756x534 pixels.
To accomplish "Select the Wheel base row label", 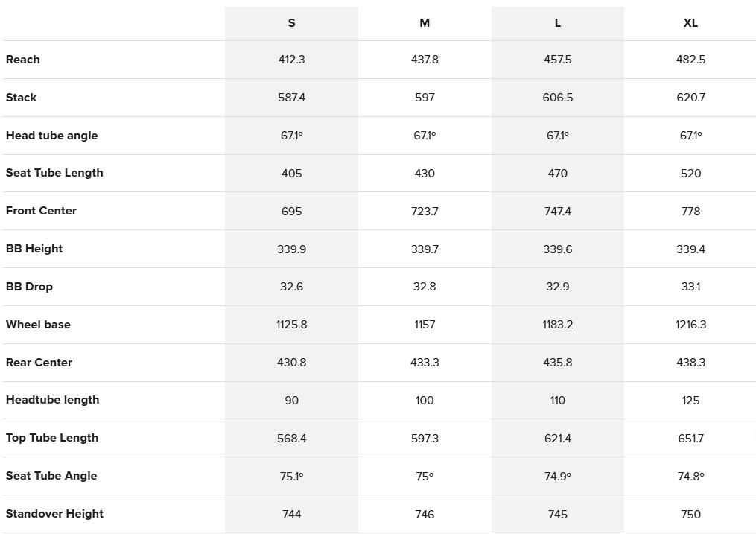I will 38,325.
